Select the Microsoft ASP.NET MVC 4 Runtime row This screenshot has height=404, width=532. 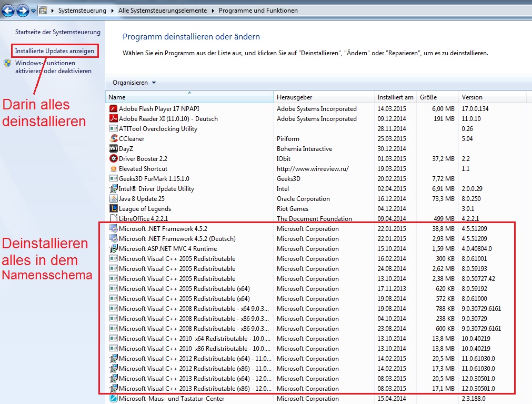[x=310, y=249]
